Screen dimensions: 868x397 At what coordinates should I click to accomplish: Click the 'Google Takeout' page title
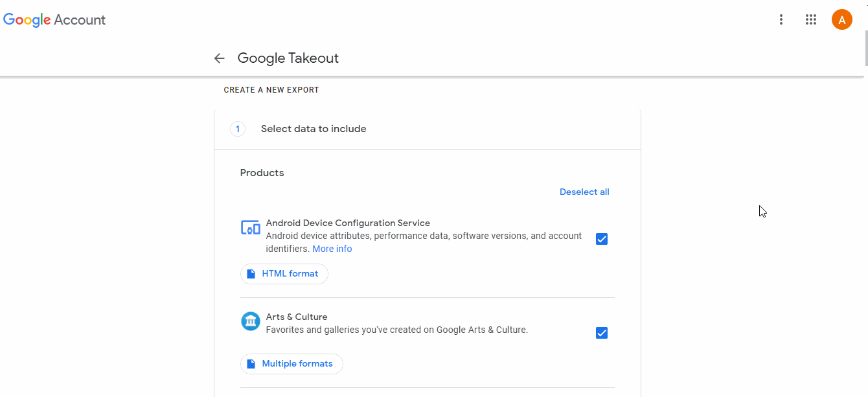[x=288, y=58]
